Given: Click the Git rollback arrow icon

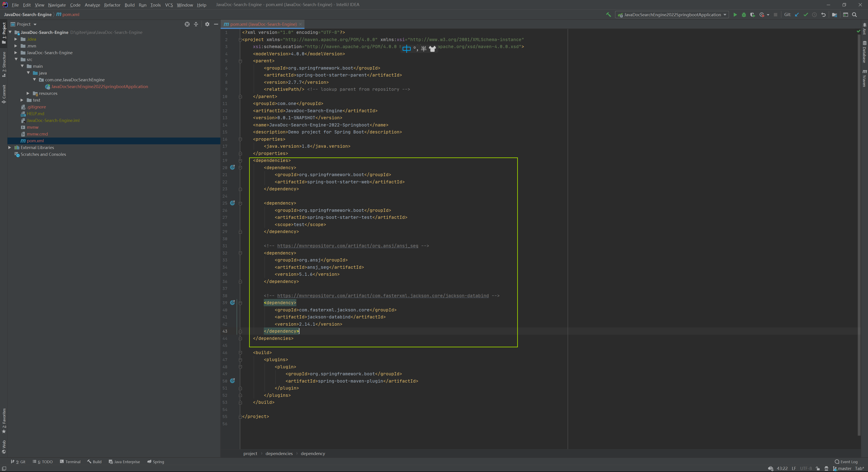Looking at the screenshot, I should pos(823,15).
